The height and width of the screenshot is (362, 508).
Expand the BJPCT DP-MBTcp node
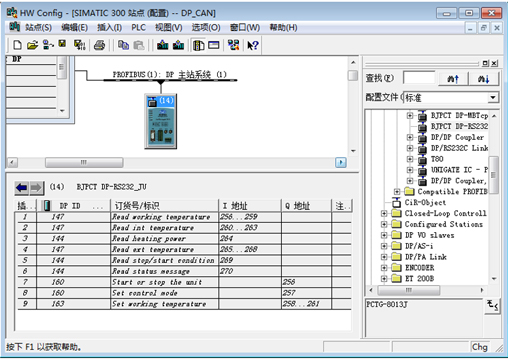[x=410, y=116]
